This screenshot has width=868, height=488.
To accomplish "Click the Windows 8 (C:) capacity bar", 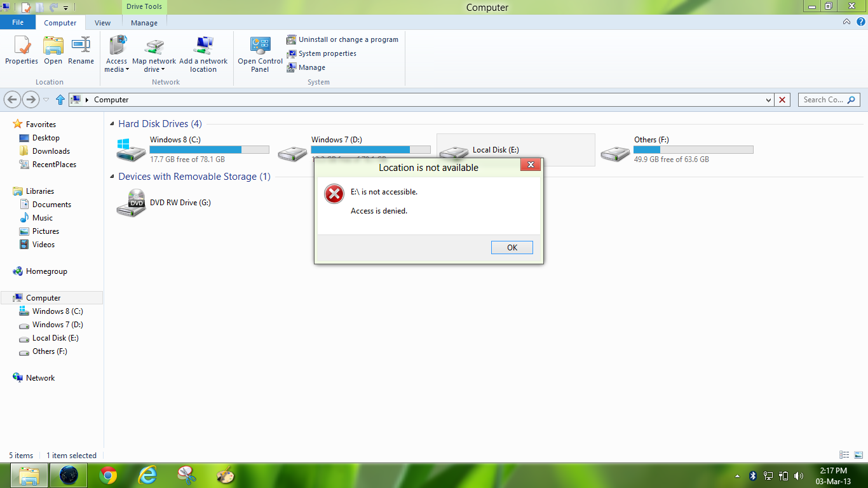I will coord(209,150).
